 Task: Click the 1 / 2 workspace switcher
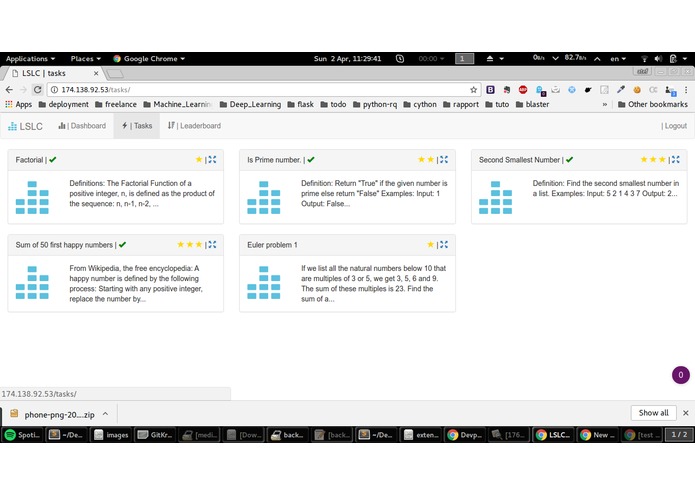(679, 435)
